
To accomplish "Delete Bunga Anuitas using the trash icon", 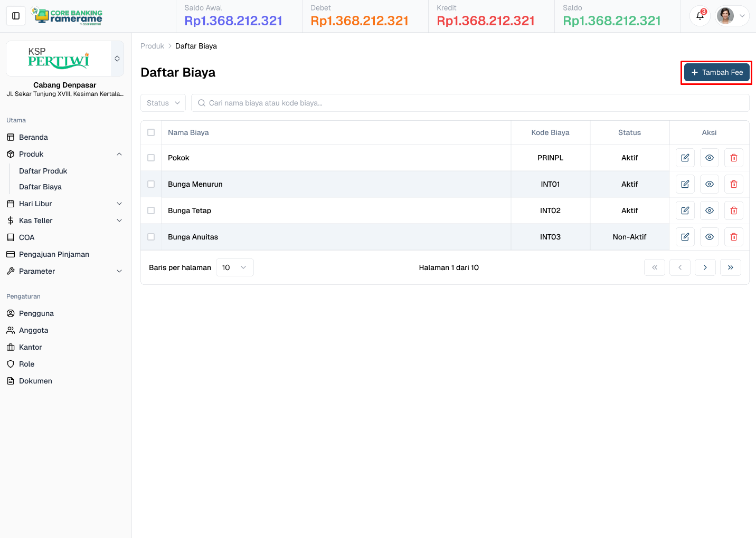I will (x=733, y=236).
